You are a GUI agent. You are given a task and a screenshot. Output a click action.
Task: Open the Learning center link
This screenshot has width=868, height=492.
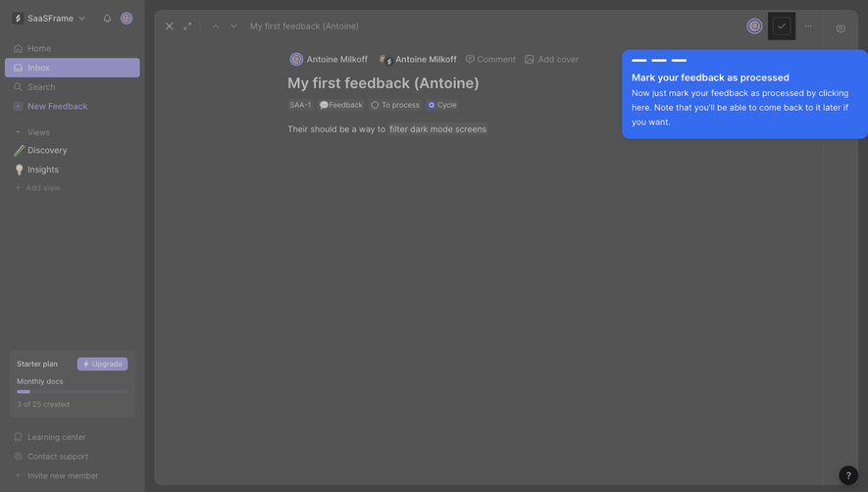[x=57, y=437]
